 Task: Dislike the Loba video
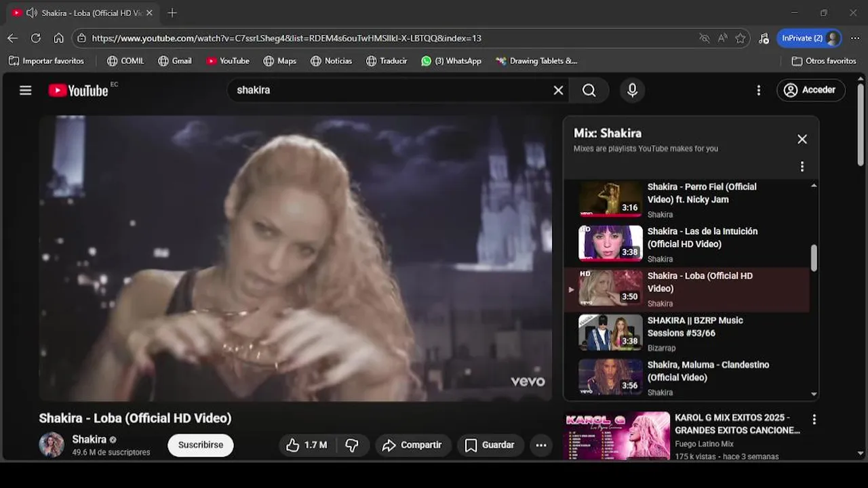[x=352, y=445]
